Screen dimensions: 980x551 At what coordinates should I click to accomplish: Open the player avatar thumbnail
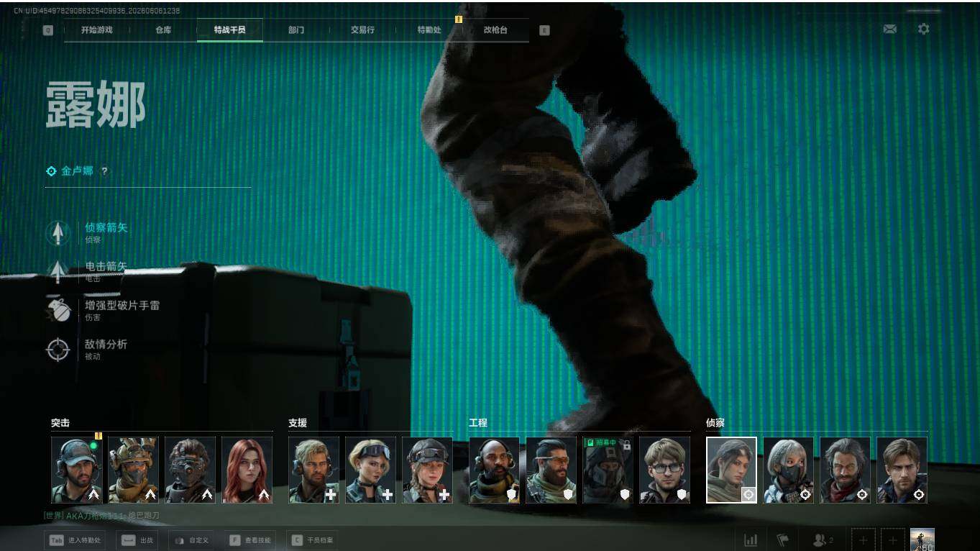pos(922,539)
